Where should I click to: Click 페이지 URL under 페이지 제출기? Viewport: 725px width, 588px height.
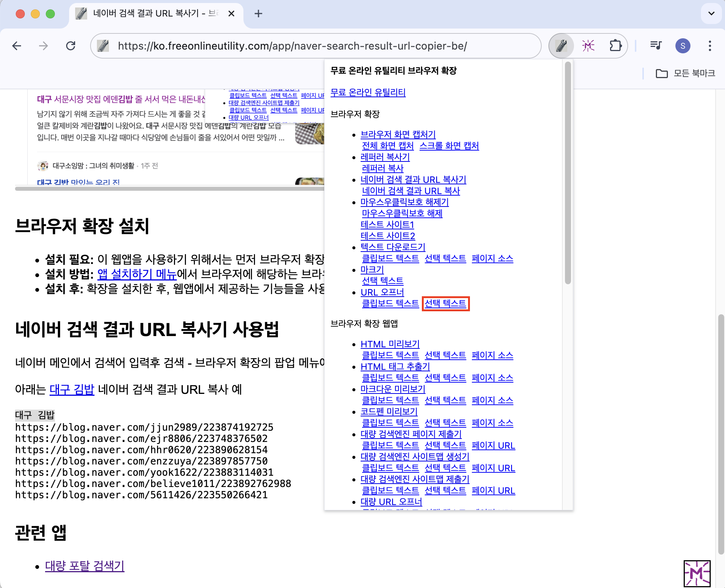coord(494,445)
